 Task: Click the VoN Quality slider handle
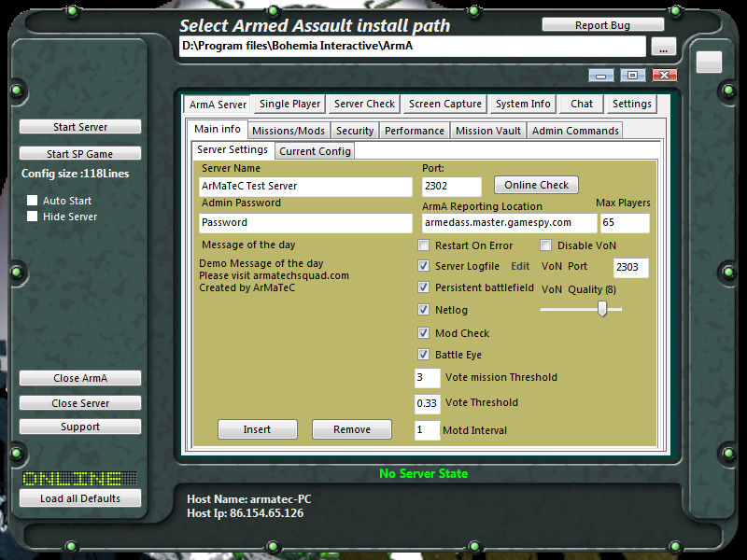[602, 309]
